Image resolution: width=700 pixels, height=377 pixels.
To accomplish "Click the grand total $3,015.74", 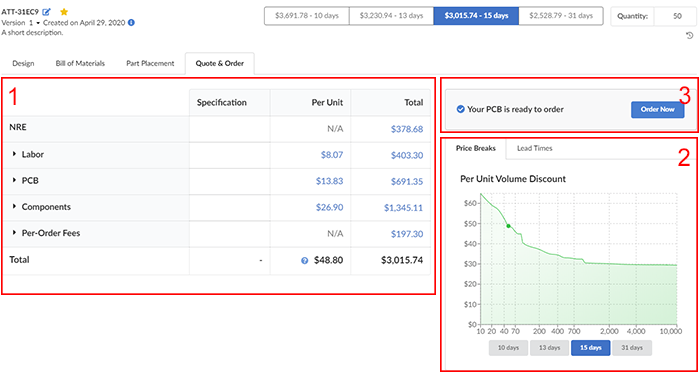I will pos(402,260).
